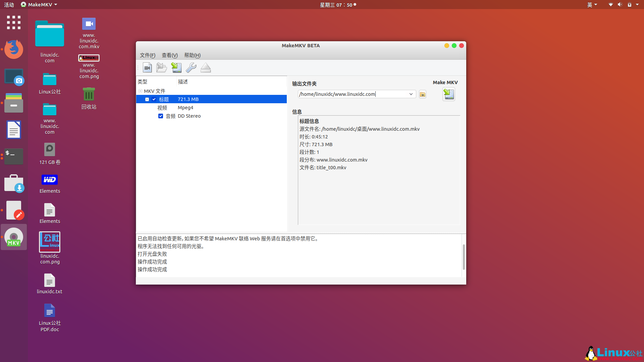Click the folder browse icon next to output path

tap(422, 94)
